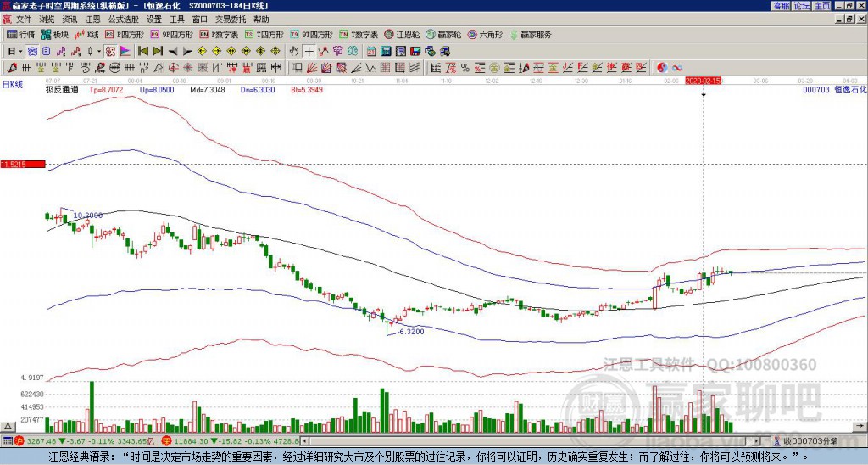868x465 pixels.
Task: Step chart right with black arrow
Action: (187, 52)
